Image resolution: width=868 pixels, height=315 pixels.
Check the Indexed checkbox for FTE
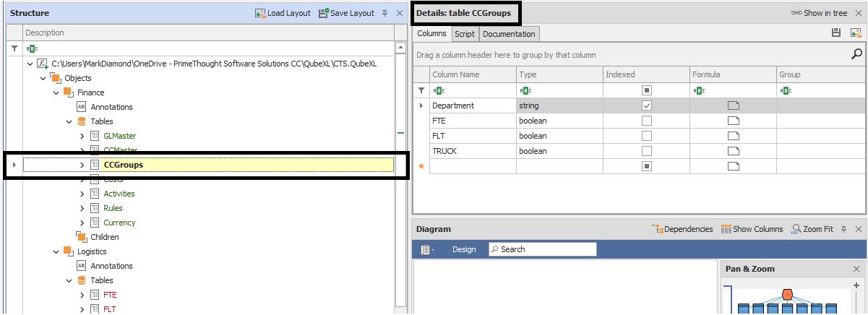647,121
